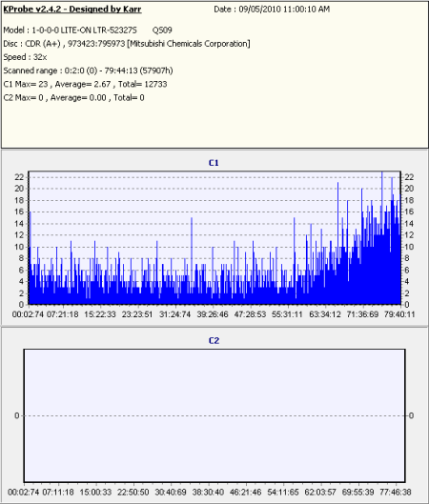Click the KProbe v2.4.2 title text

pyautogui.click(x=72, y=10)
